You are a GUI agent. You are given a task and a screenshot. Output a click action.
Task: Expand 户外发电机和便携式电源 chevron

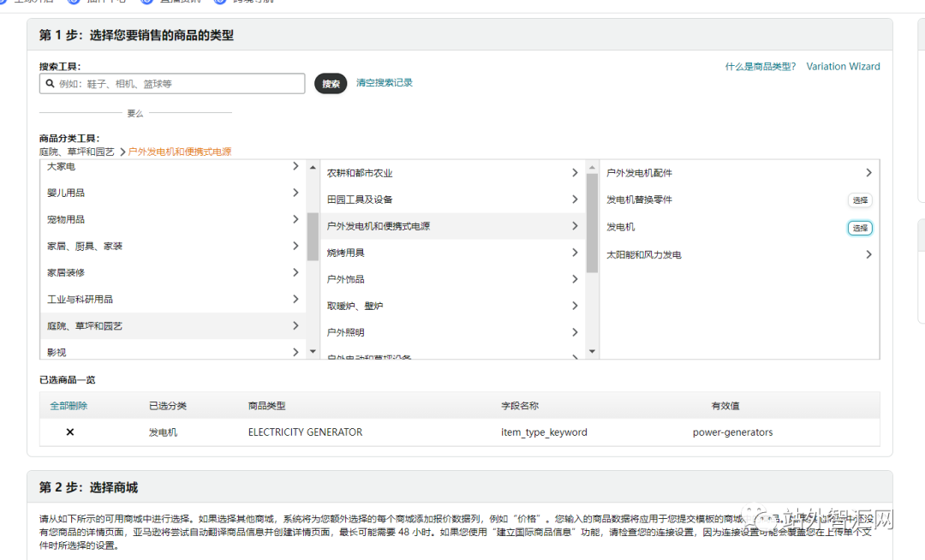(x=575, y=226)
